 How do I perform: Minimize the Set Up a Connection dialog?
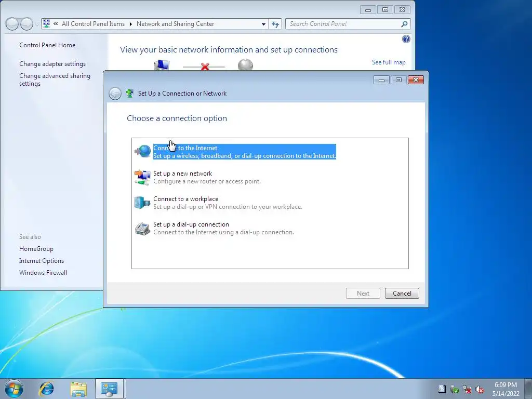[381, 79]
